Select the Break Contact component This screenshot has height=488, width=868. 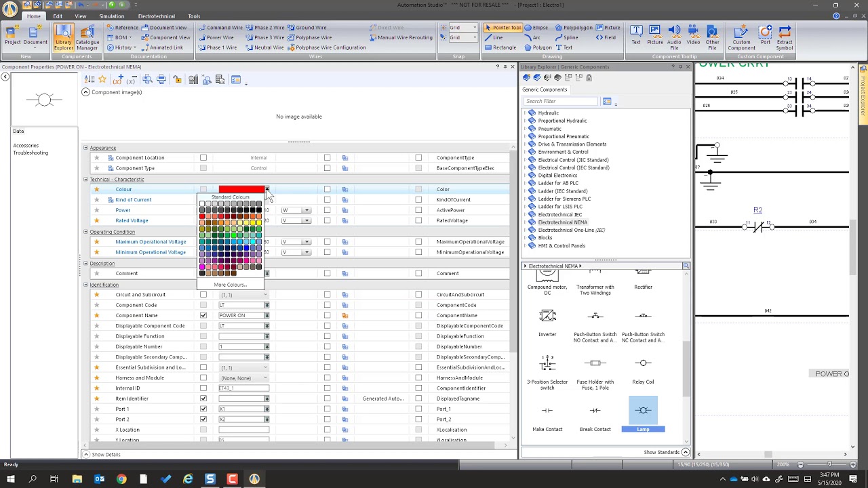(595, 418)
